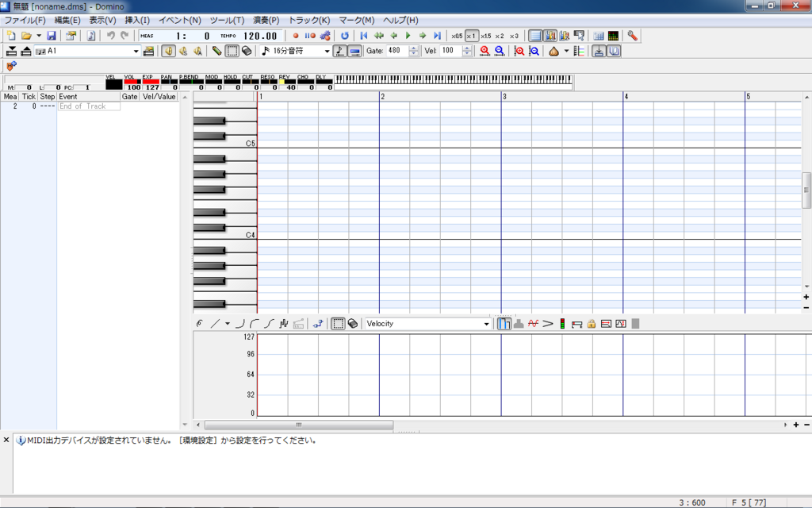The image size is (812, 508).
Task: Toggle the snap-to-note quantize button
Action: (x=339, y=51)
